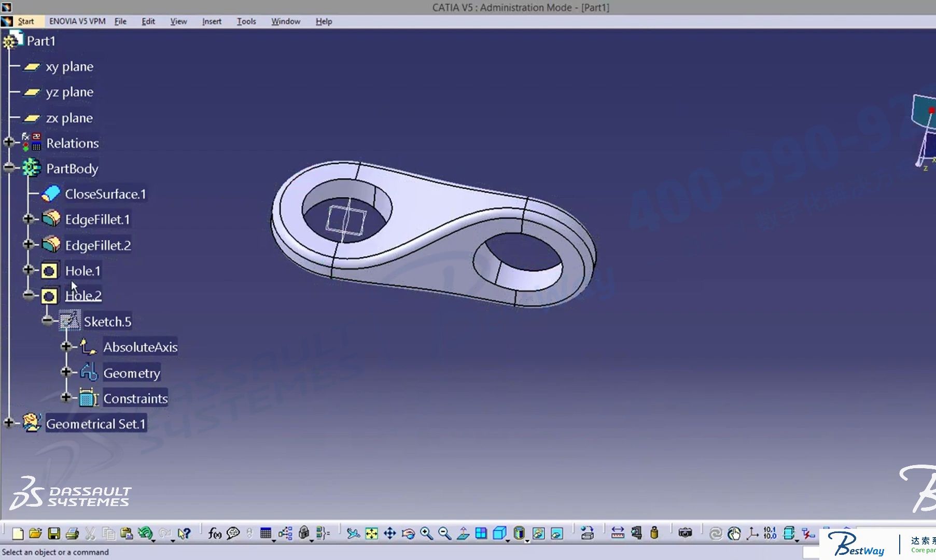Expand the EdgeFillet.2 node
This screenshot has height=560, width=936.
pos(29,244)
